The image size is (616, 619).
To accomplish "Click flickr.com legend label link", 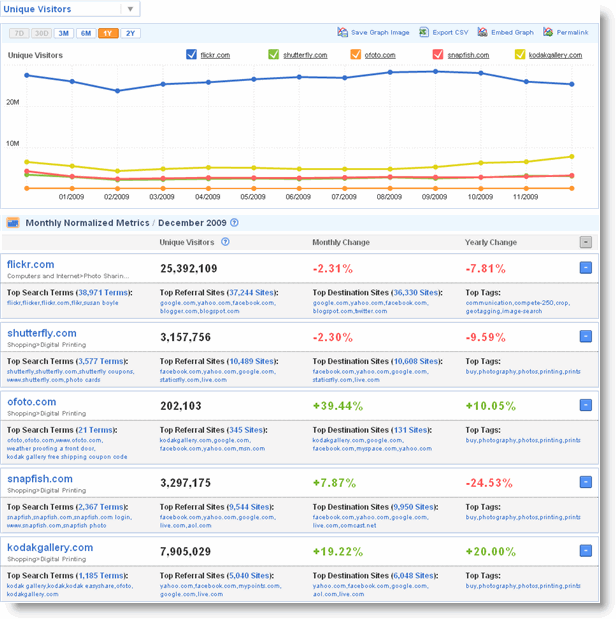I will coord(215,55).
